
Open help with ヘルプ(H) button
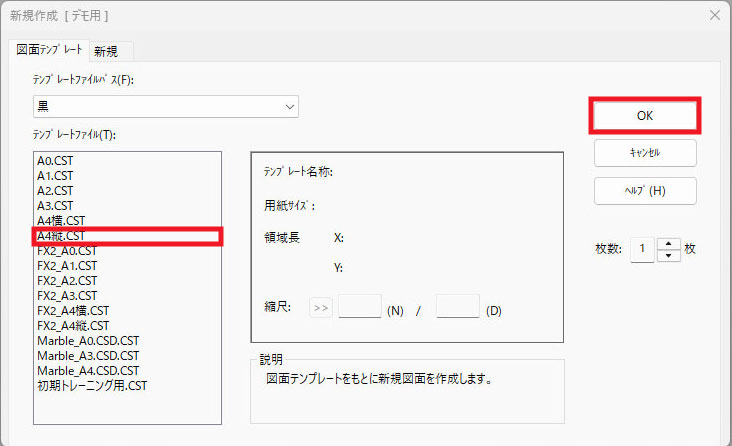click(x=644, y=190)
